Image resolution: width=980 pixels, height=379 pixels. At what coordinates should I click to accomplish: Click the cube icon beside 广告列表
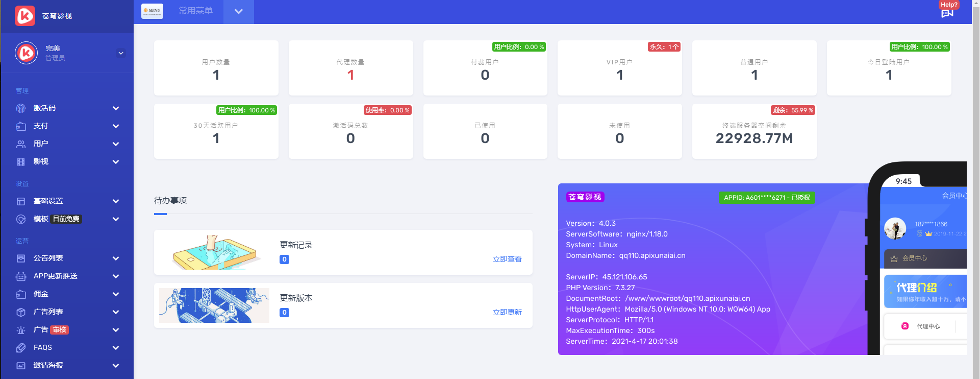pyautogui.click(x=21, y=312)
